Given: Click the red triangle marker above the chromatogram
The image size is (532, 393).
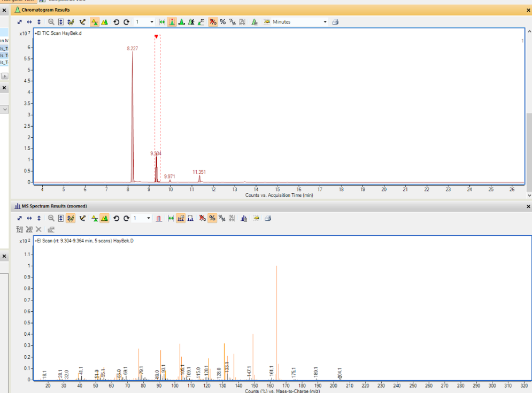Looking at the screenshot, I should tap(156, 36).
